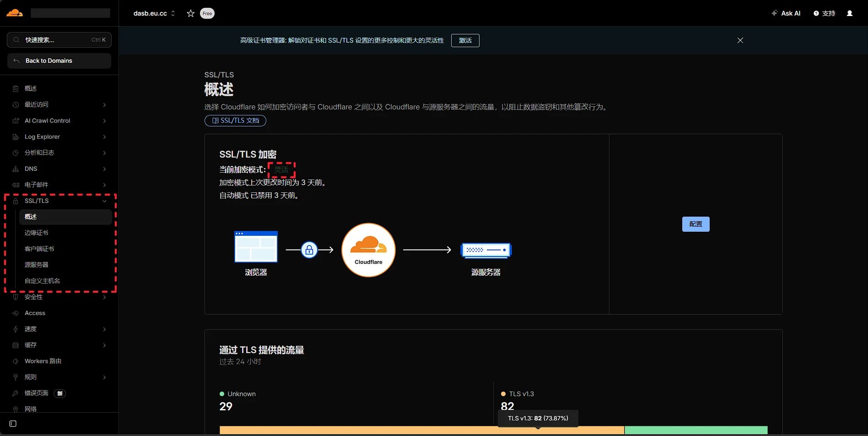Click the 配置 button
868x436 pixels.
pos(696,224)
